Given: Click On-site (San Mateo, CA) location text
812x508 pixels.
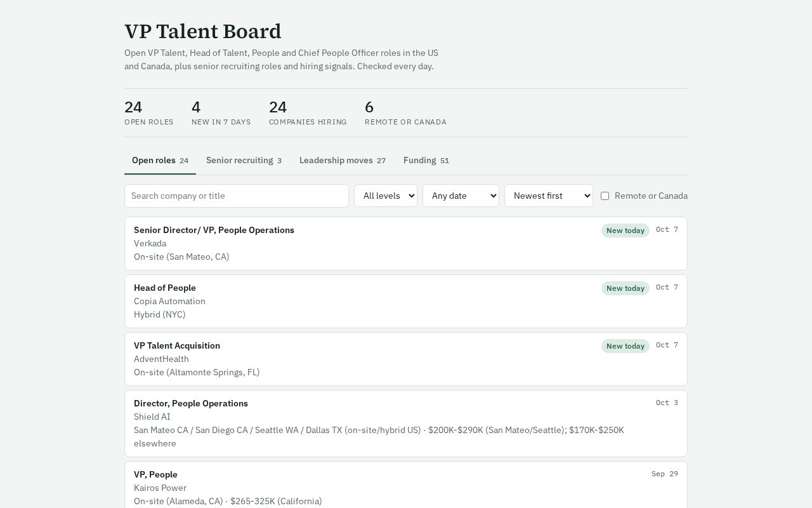Looking at the screenshot, I should coord(181,257).
